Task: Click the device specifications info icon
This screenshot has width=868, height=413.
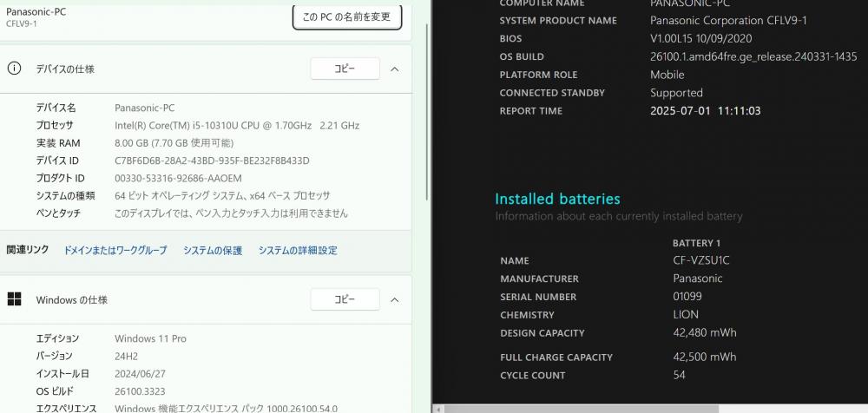Action: pyautogui.click(x=14, y=69)
